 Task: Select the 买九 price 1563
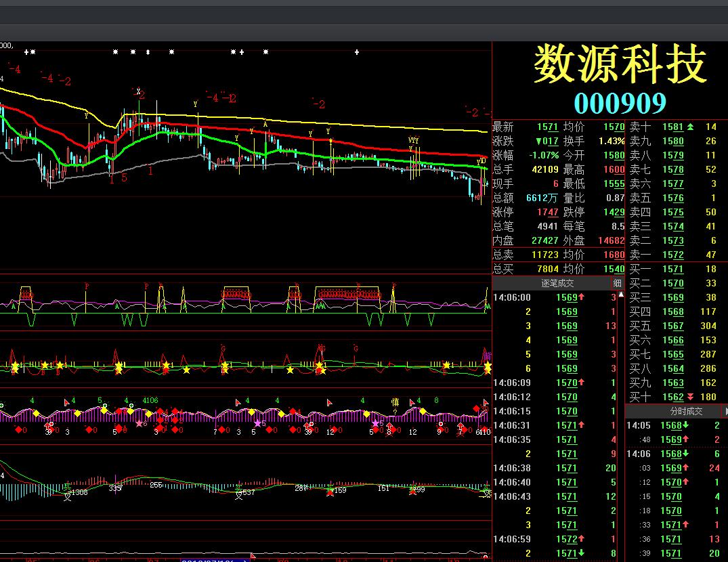(x=673, y=383)
